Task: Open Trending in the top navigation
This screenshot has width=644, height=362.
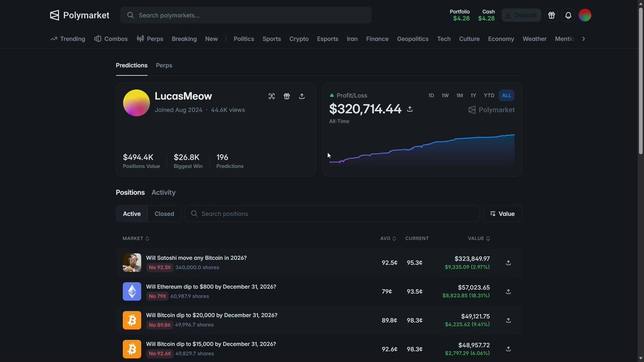Action: click(68, 39)
